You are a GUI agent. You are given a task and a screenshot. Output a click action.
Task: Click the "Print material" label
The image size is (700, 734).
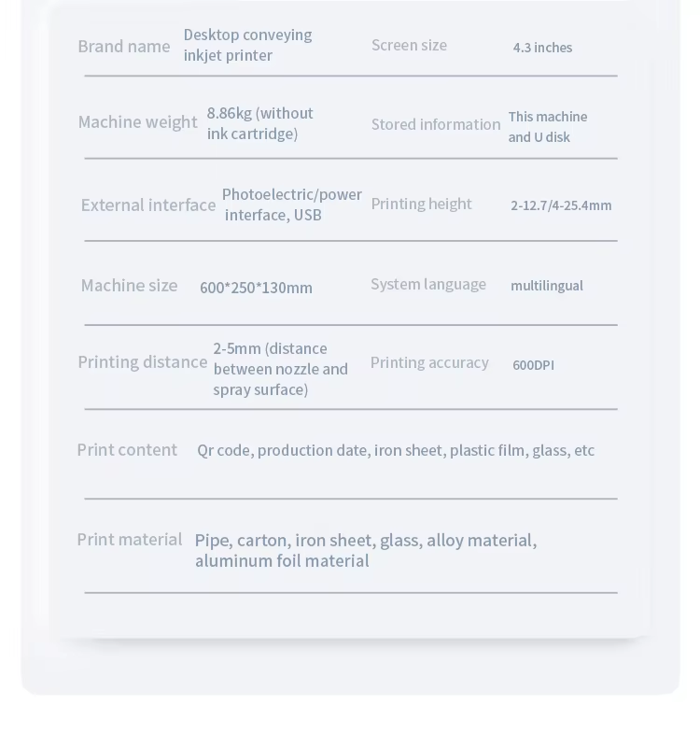(x=130, y=540)
